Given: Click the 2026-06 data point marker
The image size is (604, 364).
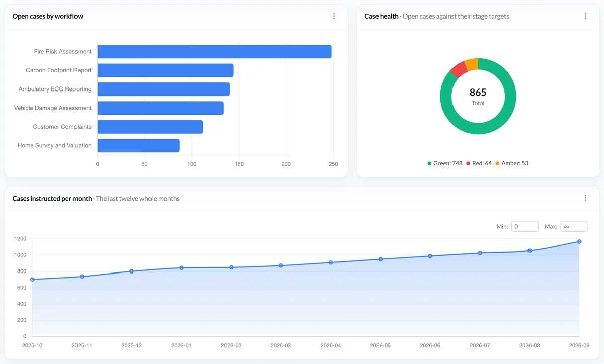Looking at the screenshot, I should 430,256.
